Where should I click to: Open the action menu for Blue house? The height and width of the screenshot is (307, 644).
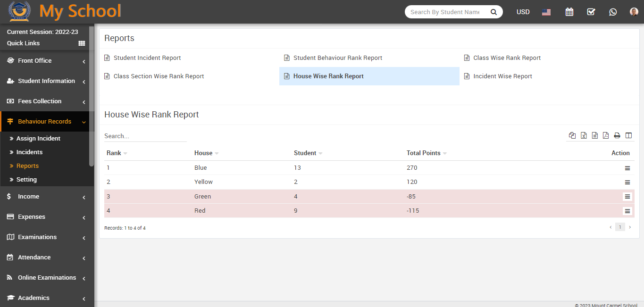click(627, 168)
